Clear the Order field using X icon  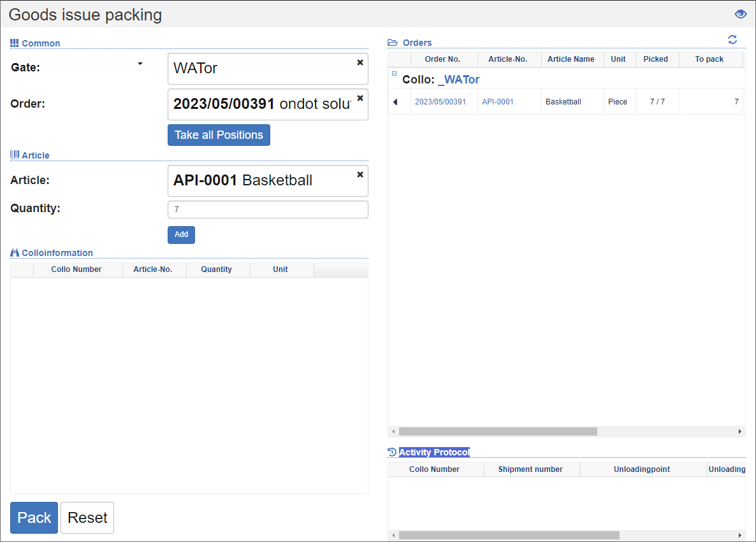point(360,98)
